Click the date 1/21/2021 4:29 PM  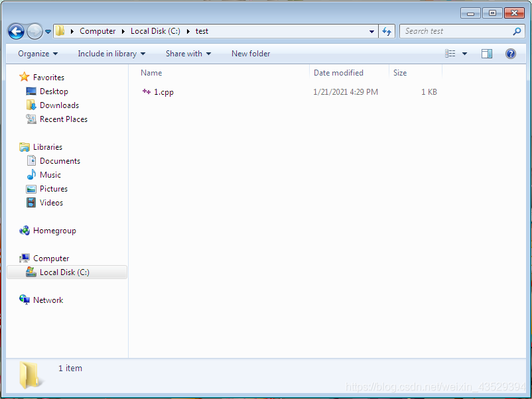(346, 92)
